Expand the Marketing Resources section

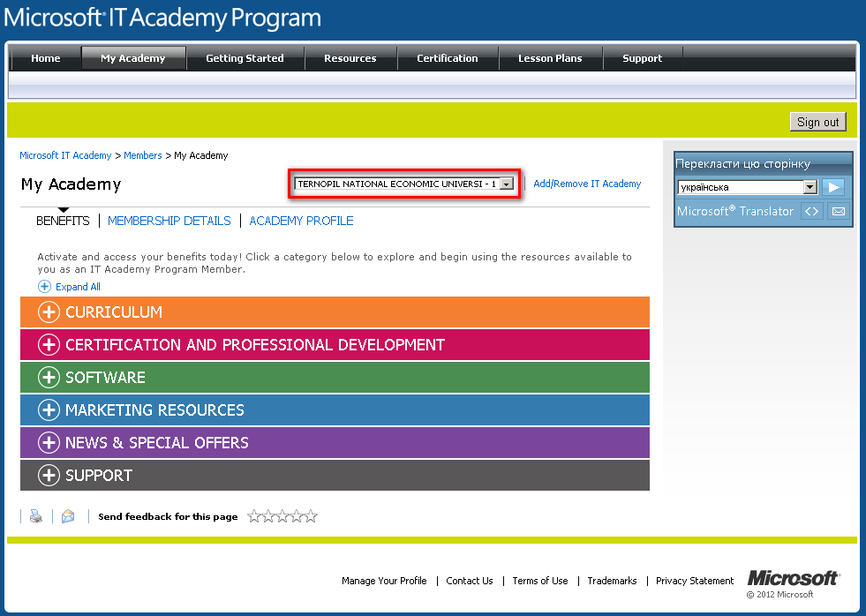point(335,409)
